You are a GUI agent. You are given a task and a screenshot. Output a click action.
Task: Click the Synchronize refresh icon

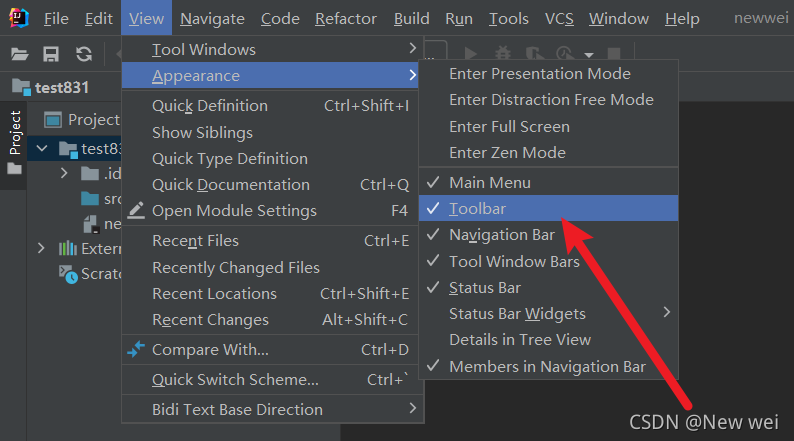click(84, 54)
